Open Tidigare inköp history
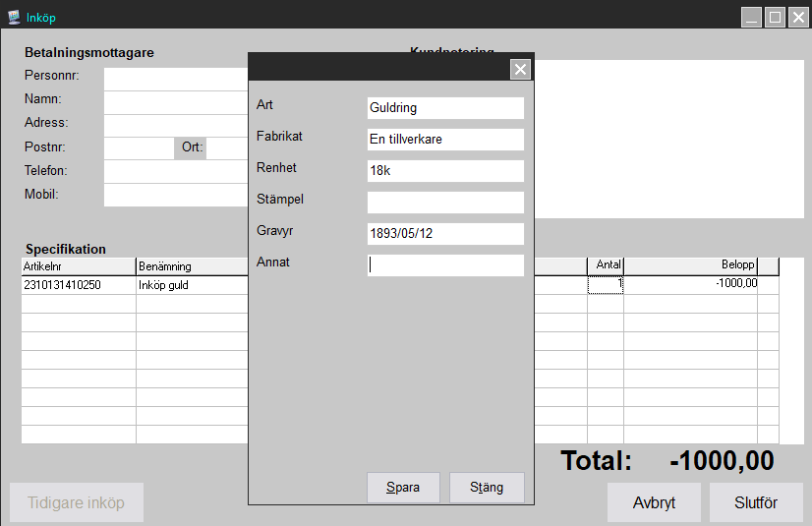The width and height of the screenshot is (812, 526). tap(77, 502)
